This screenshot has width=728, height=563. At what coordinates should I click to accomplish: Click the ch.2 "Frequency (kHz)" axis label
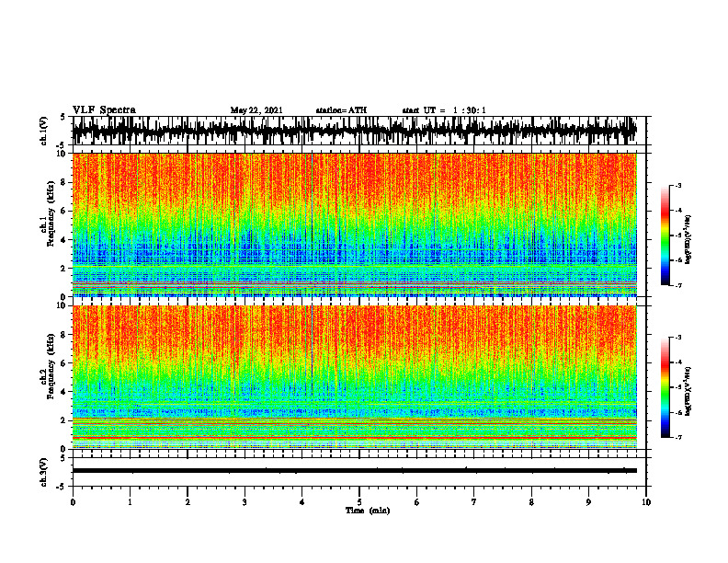pos(51,366)
